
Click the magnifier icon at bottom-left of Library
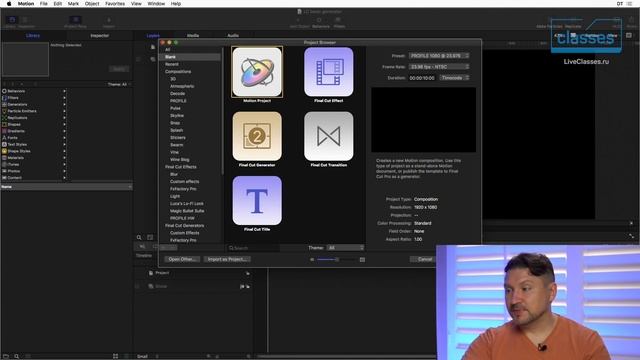pyautogui.click(x=16, y=356)
